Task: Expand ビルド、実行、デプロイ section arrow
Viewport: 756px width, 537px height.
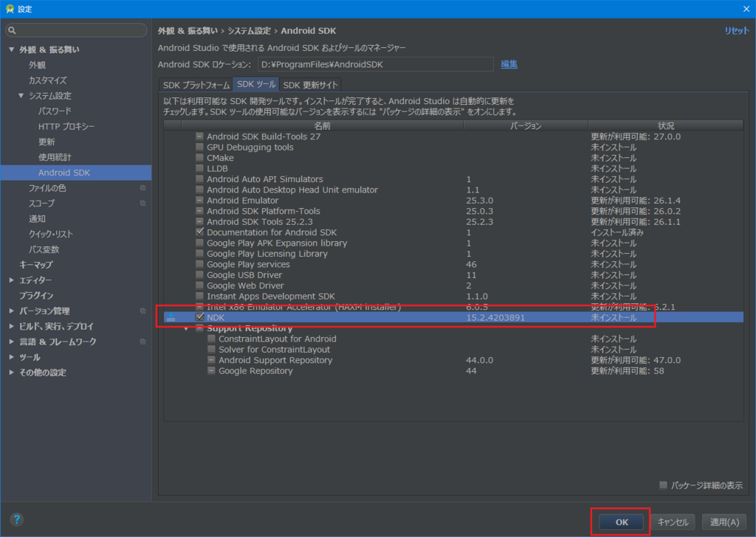Action: click(12, 326)
